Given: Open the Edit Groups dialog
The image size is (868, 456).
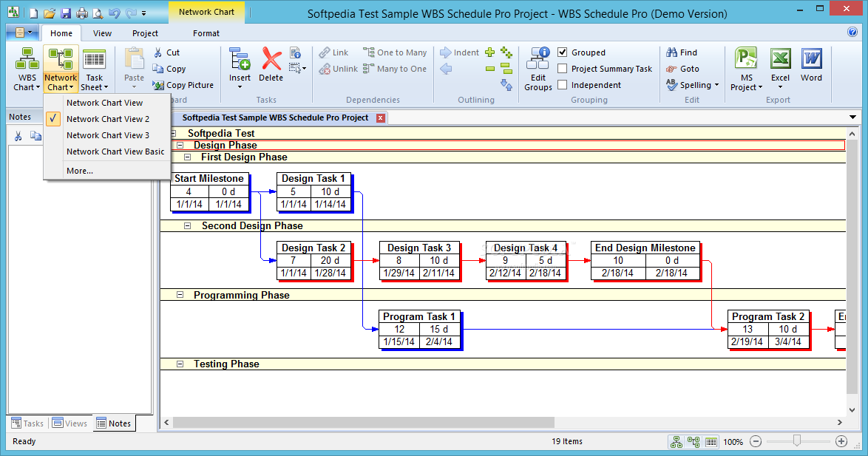Looking at the screenshot, I should (538, 69).
